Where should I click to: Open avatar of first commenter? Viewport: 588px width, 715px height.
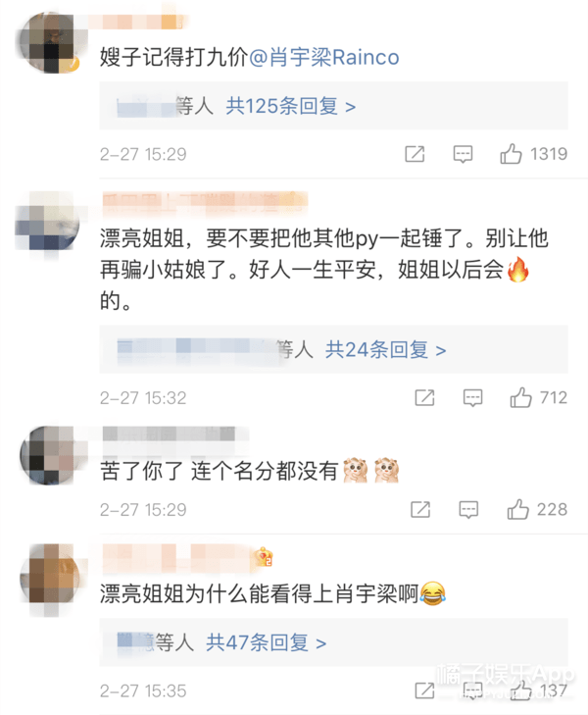click(50, 42)
